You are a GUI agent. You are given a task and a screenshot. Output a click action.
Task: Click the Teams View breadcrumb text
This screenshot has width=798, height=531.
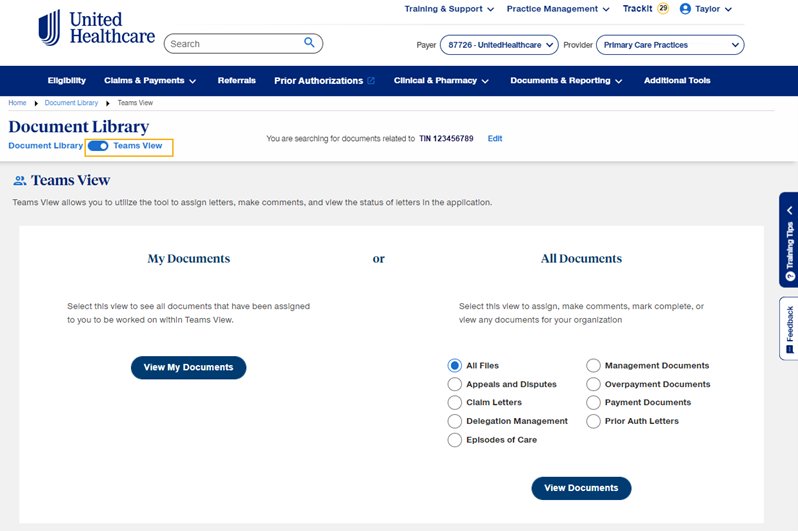pyautogui.click(x=135, y=103)
